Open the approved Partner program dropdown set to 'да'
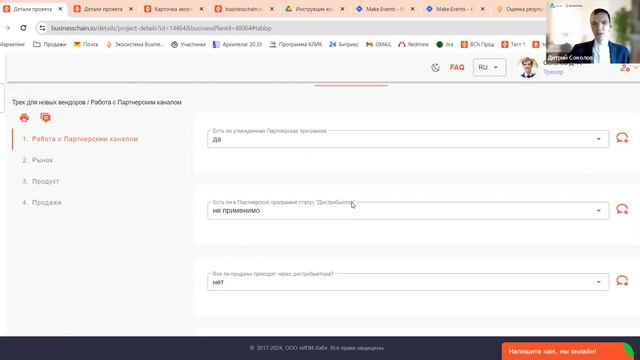The image size is (640, 360). 408,139
